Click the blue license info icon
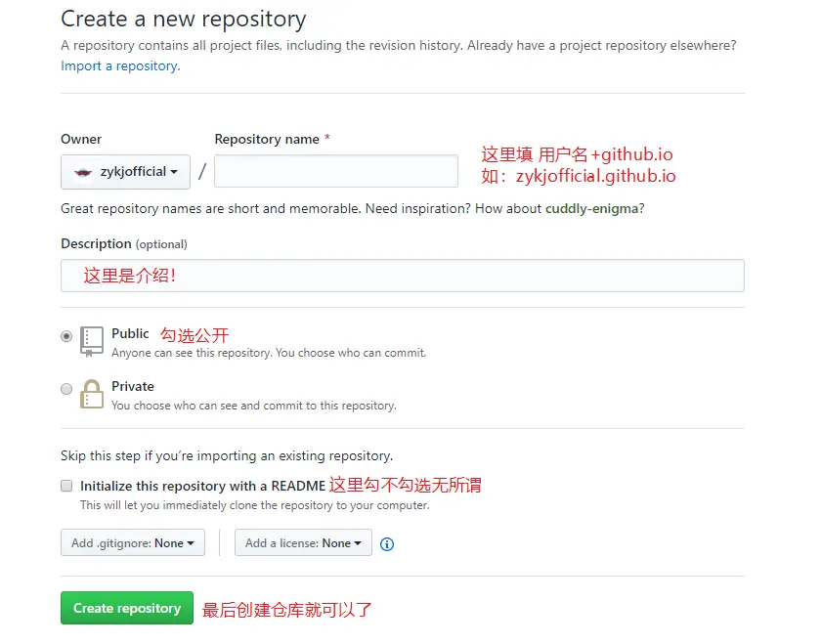The width and height of the screenshot is (821, 644). coord(387,544)
